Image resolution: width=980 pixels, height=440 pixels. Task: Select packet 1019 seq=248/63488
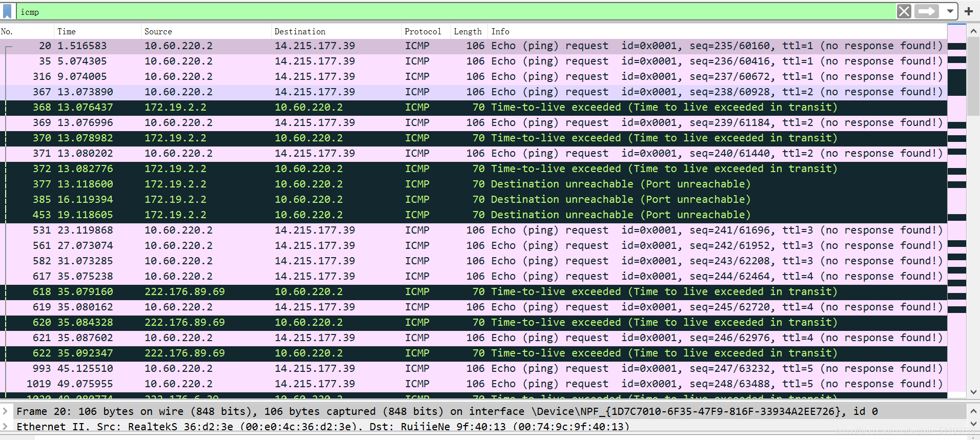point(474,384)
